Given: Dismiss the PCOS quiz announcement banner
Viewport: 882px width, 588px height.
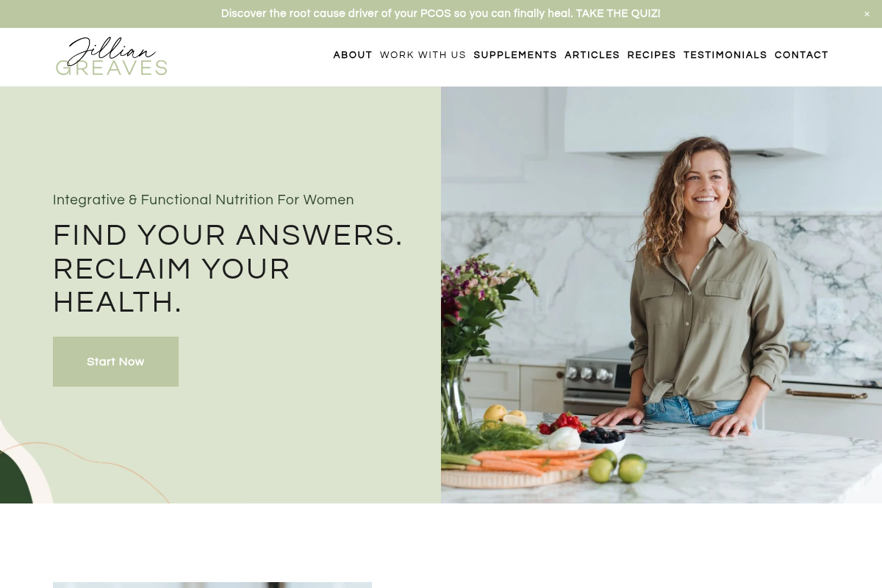Looking at the screenshot, I should click(x=867, y=14).
